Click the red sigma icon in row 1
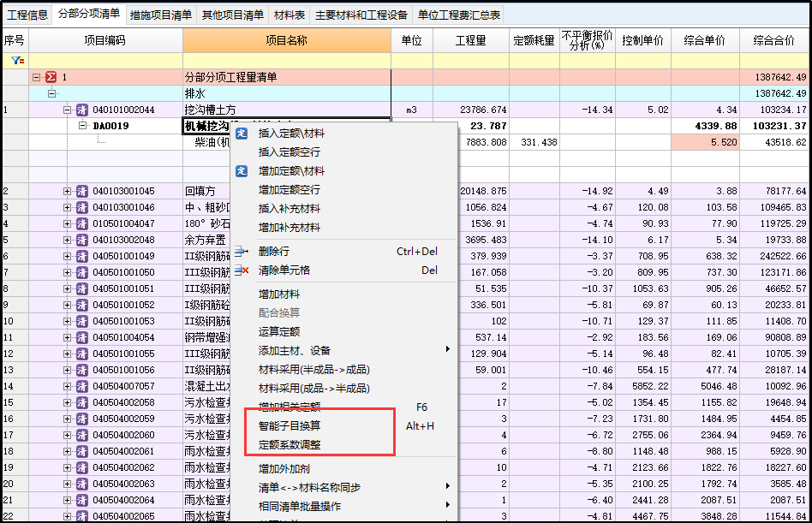Screen dimensions: 812x523 point(51,77)
